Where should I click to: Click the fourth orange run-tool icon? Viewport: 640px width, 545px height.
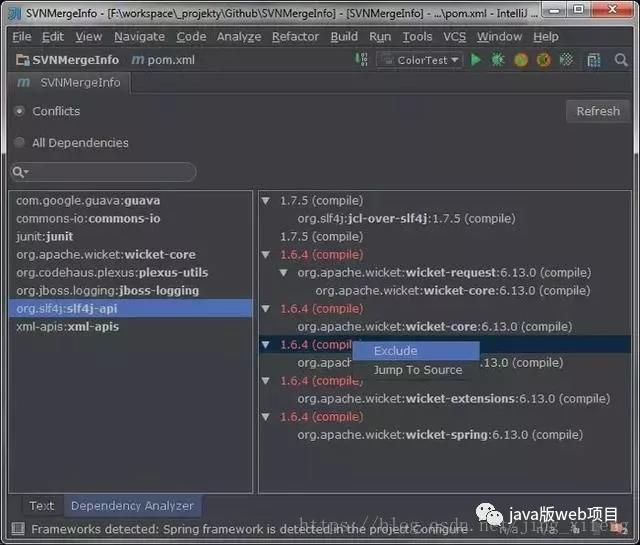(x=544, y=60)
